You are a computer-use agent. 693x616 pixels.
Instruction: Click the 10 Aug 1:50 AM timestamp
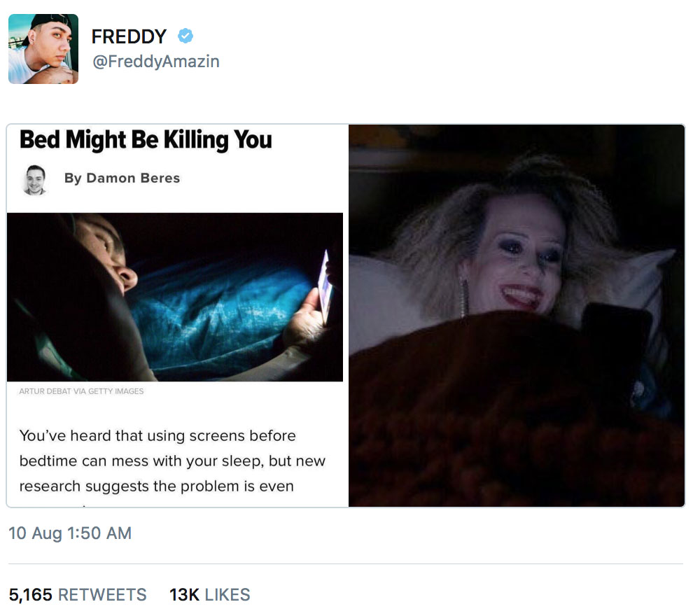tap(70, 533)
